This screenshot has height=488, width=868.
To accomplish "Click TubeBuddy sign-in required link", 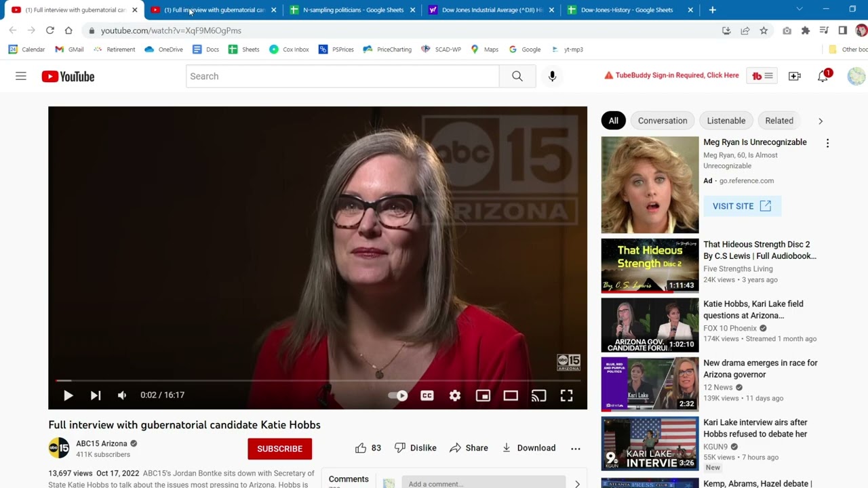I will pos(671,75).
